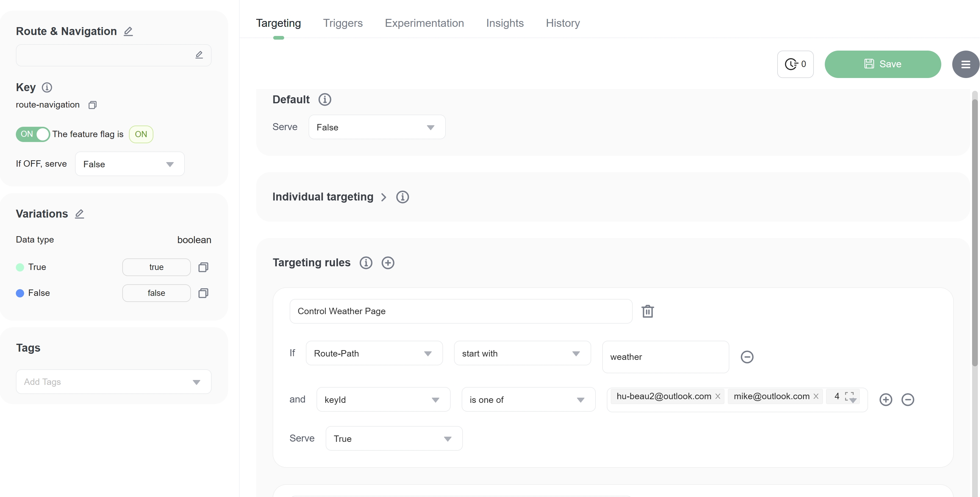Remove the Route-Path condition
Image resolution: width=980 pixels, height=497 pixels.
tap(747, 357)
